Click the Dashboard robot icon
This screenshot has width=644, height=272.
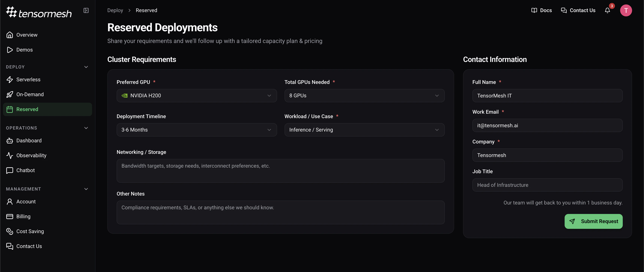[x=10, y=141]
